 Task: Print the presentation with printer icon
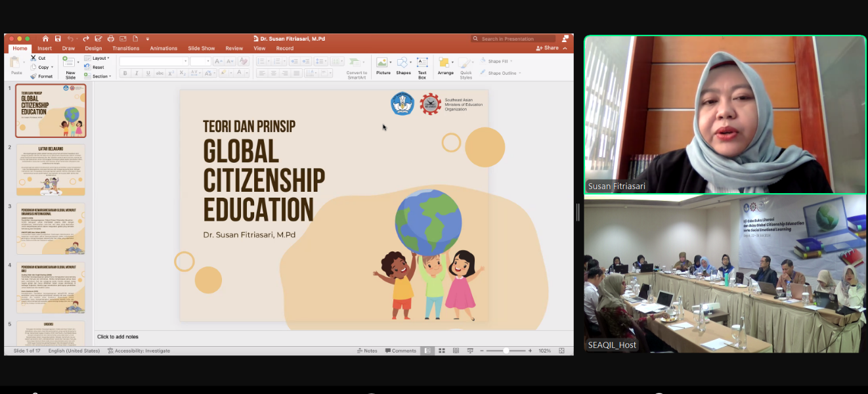pos(111,39)
